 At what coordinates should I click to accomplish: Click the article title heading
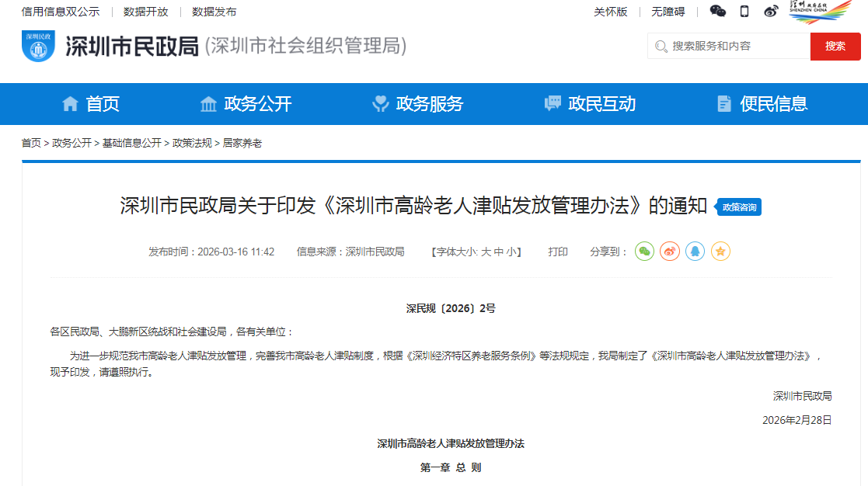click(413, 206)
